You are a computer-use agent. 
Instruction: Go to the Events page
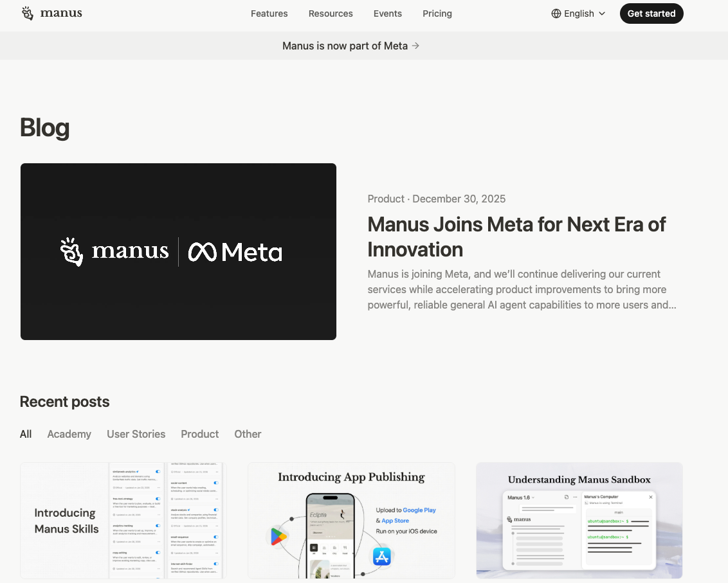tap(387, 13)
